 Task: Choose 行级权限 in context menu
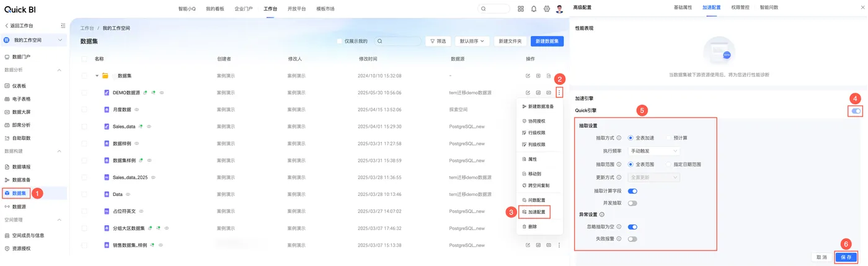pos(536,133)
